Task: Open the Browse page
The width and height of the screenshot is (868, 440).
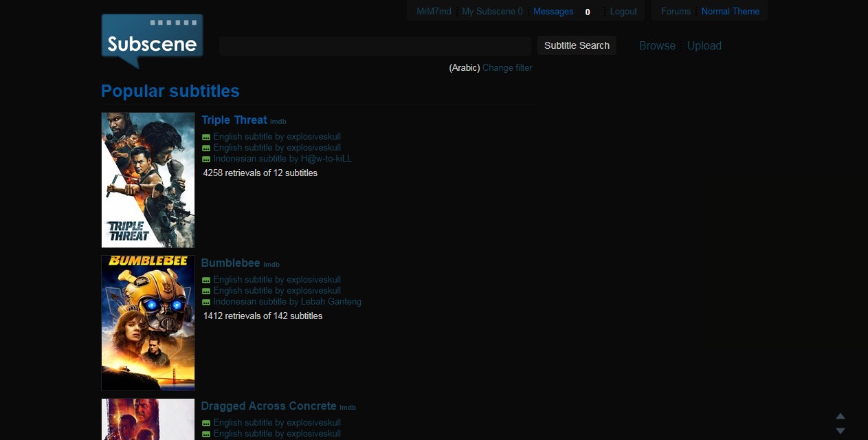Action: (x=657, y=45)
